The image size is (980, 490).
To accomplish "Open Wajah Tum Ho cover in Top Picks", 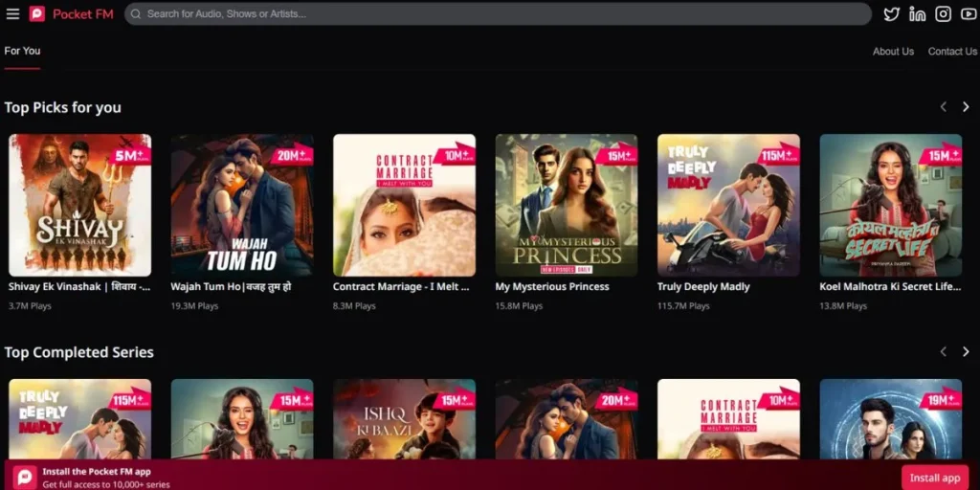I will [x=242, y=205].
